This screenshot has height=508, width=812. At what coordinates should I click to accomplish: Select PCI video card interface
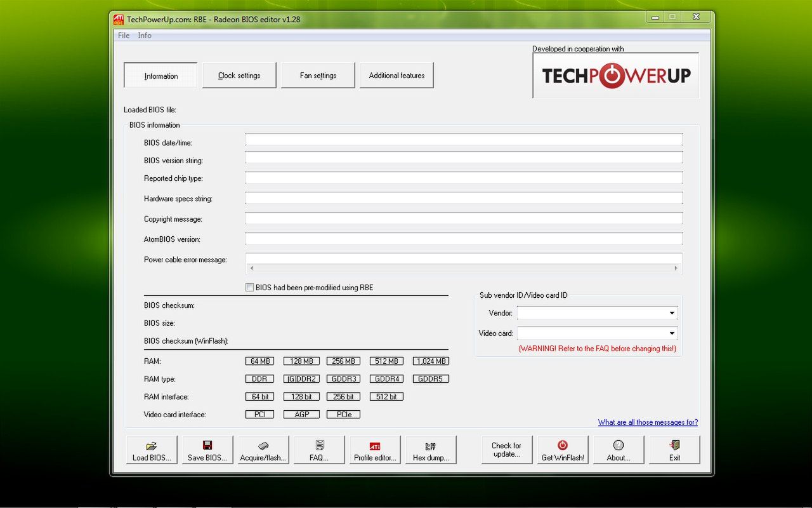259,415
